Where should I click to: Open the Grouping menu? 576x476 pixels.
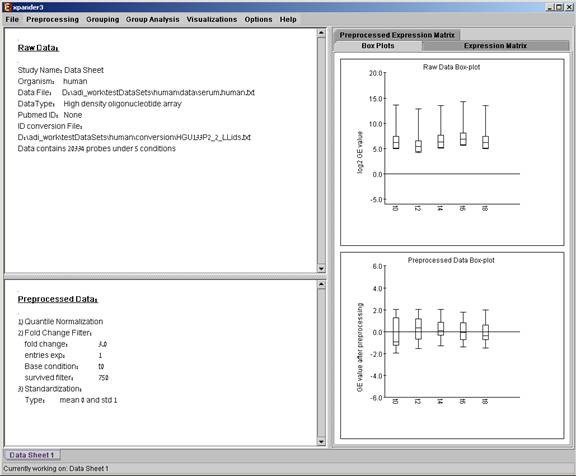click(102, 19)
